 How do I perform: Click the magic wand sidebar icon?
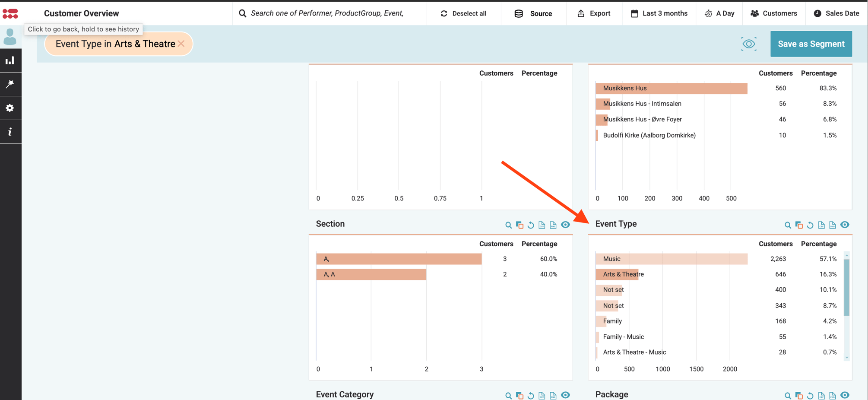tap(10, 84)
